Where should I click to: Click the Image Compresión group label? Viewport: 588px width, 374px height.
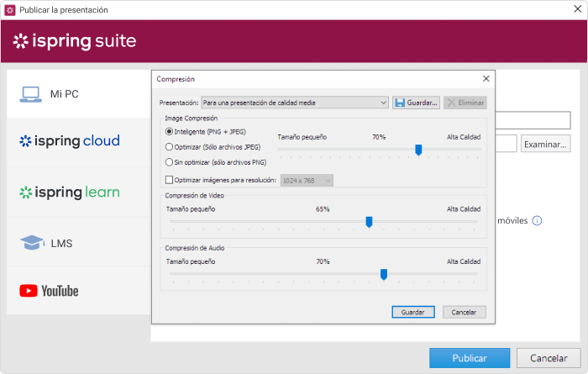tap(192, 119)
